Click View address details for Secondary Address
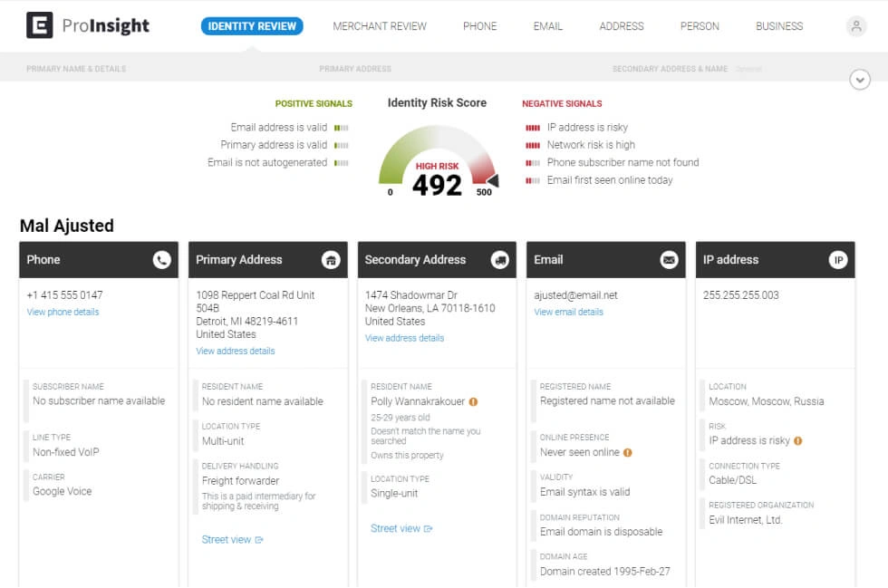The image size is (888, 588). tap(404, 338)
